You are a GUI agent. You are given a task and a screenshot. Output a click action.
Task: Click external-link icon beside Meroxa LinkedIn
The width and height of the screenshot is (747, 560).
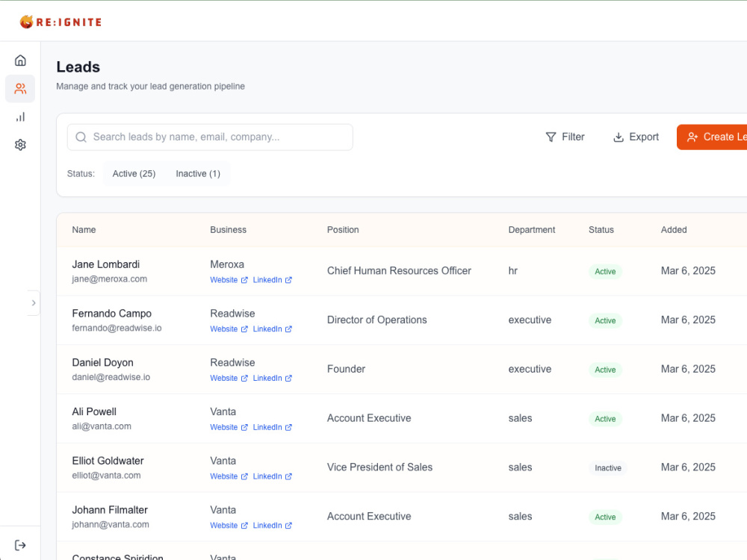[x=288, y=280]
